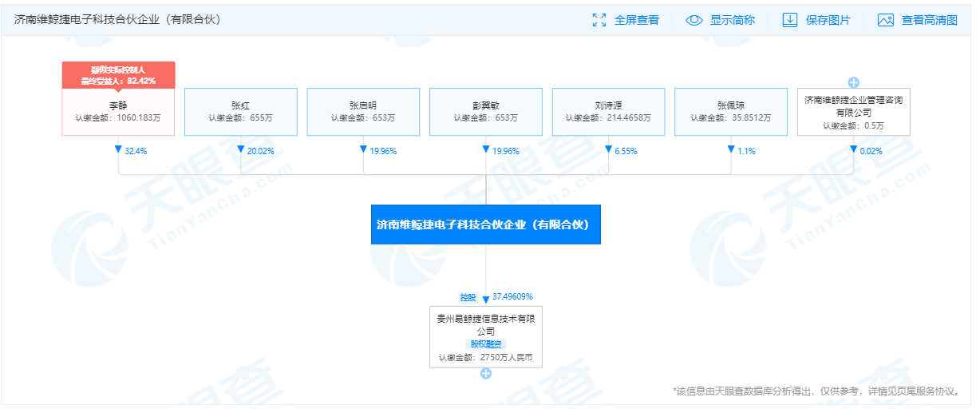Click the save image download icon
This screenshot has width=980, height=409.
coord(790,20)
